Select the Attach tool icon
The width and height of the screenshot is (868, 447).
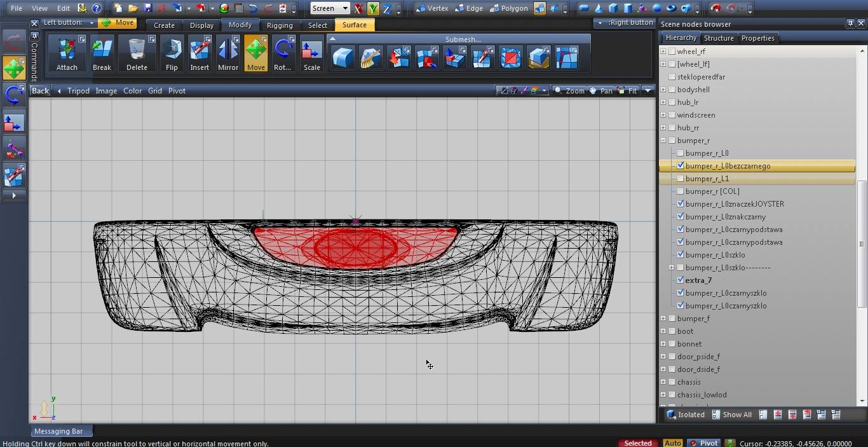(x=67, y=53)
